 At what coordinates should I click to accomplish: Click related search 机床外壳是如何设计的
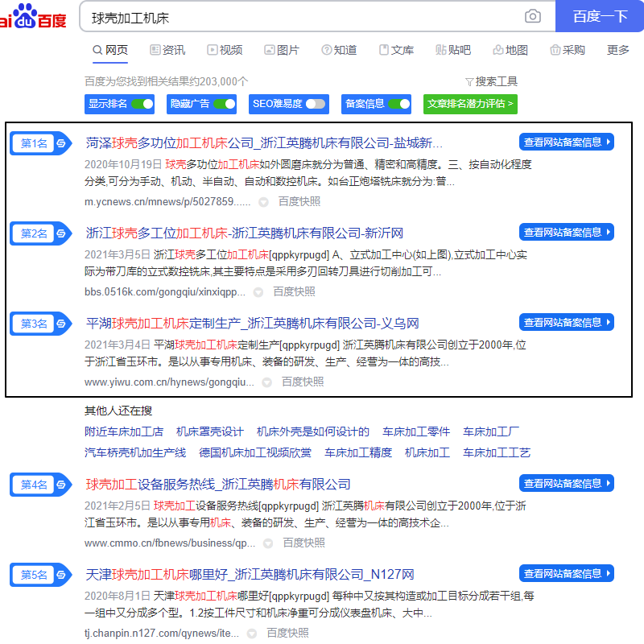coord(313,431)
